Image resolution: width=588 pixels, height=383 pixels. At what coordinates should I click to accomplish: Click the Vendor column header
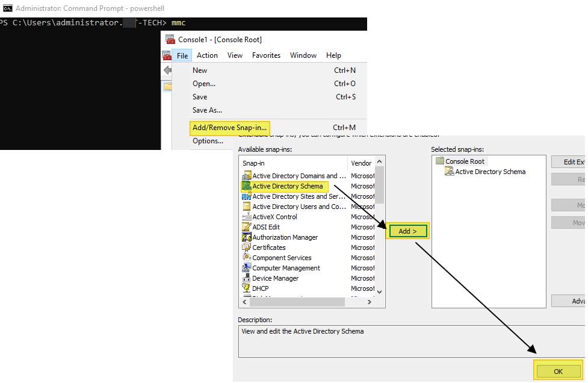click(361, 163)
